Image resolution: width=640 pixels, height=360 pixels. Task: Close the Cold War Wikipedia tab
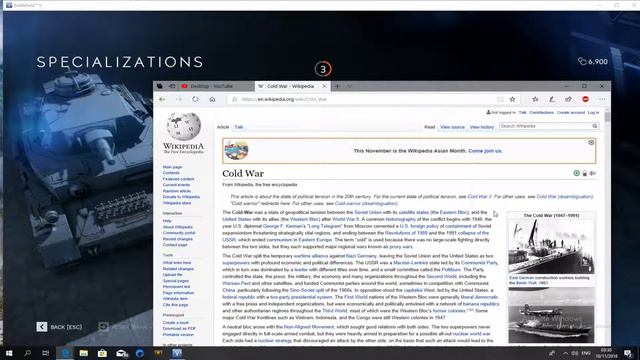(324, 86)
